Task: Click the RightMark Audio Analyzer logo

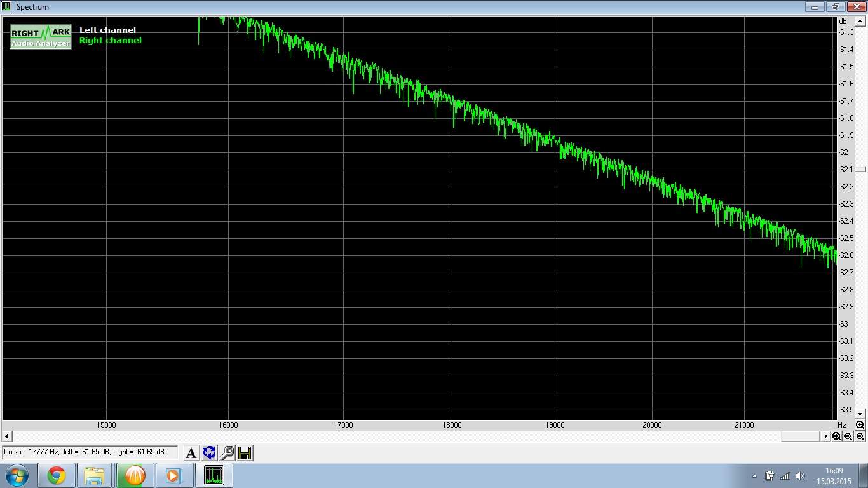Action: 41,37
